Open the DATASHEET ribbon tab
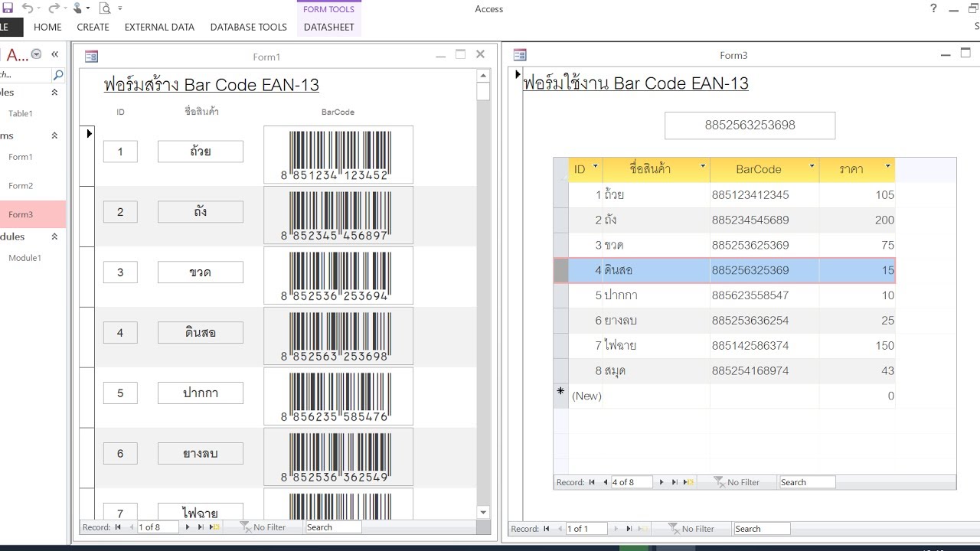Screen dimensions: 980x551 click(329, 27)
